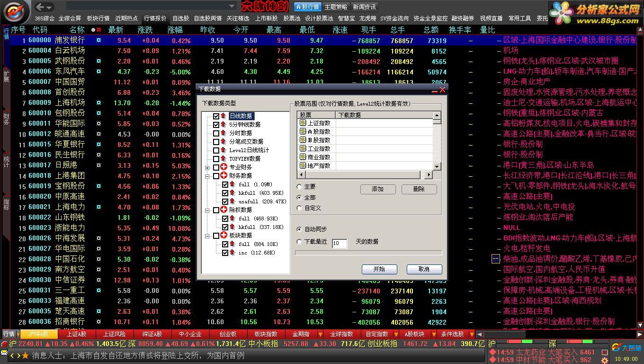Tick the TOPVIEW数据 checkbox
This screenshot has height=364, width=644.
216,159
